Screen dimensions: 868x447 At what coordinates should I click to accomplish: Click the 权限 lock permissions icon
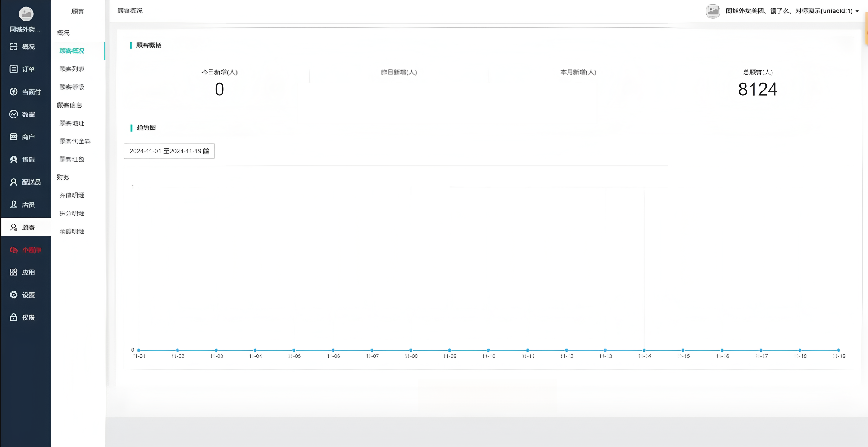(x=13, y=317)
